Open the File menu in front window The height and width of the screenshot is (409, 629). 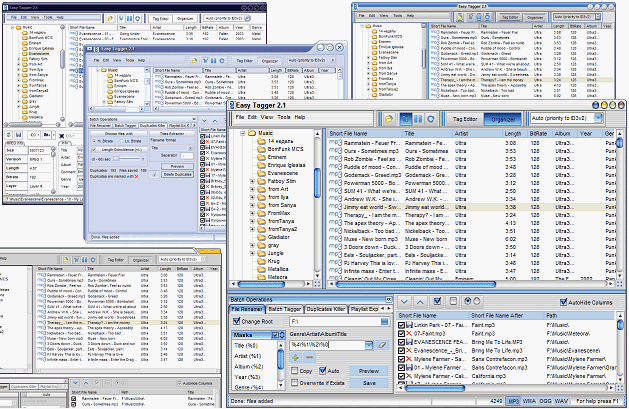[x=240, y=117]
